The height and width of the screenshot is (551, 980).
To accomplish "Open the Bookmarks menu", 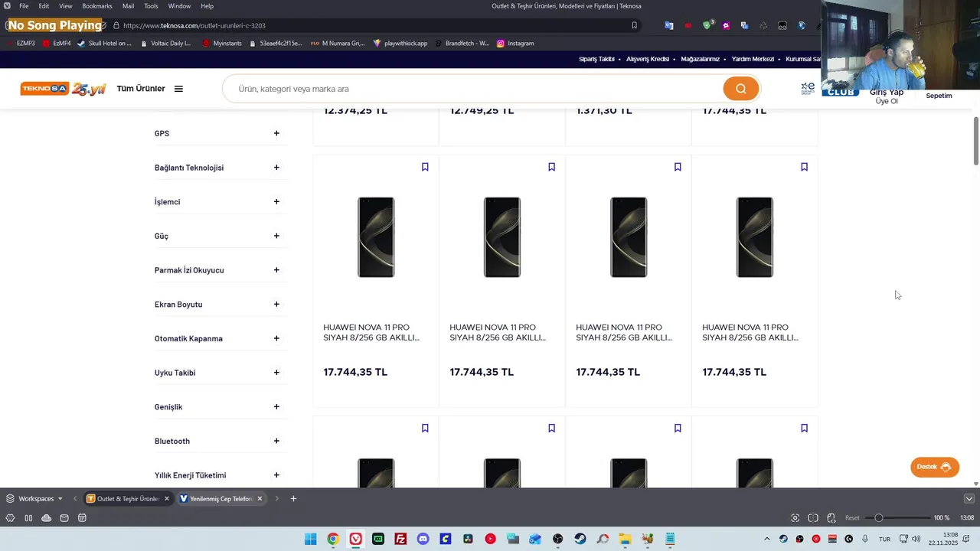I will tap(97, 6).
